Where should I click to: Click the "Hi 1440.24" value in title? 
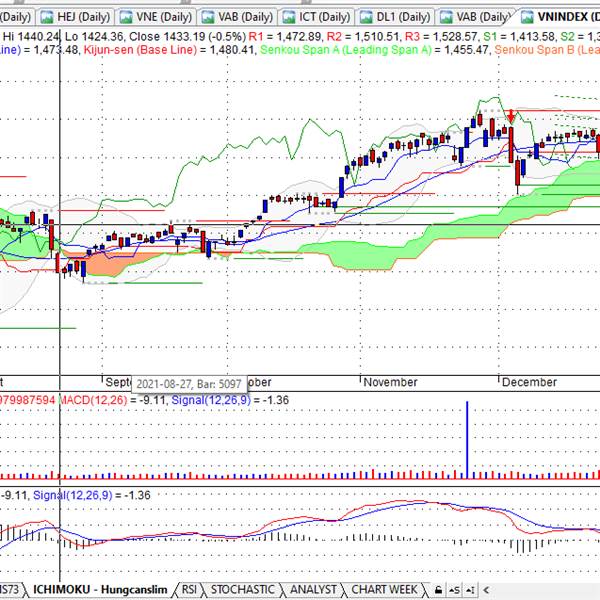[32, 37]
